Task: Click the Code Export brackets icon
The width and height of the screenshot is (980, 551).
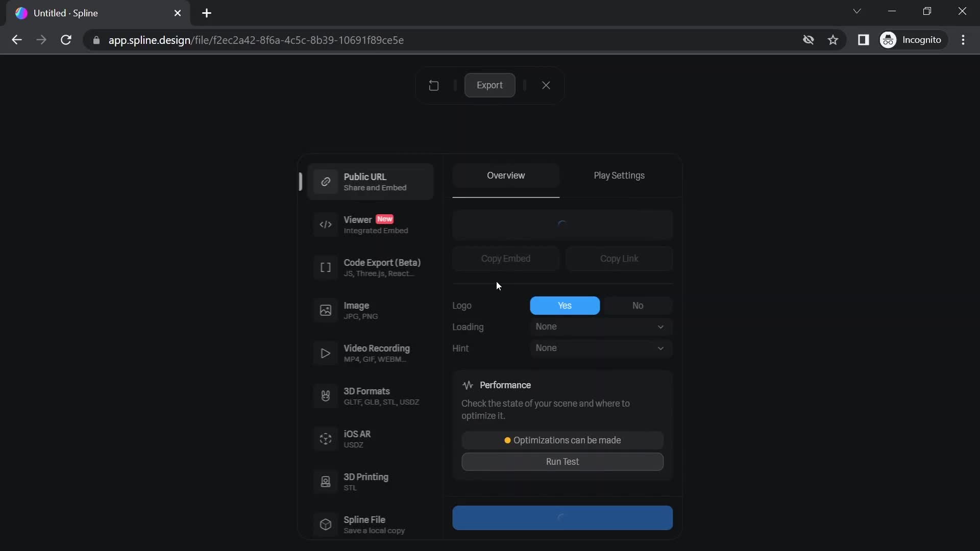Action: pyautogui.click(x=326, y=267)
